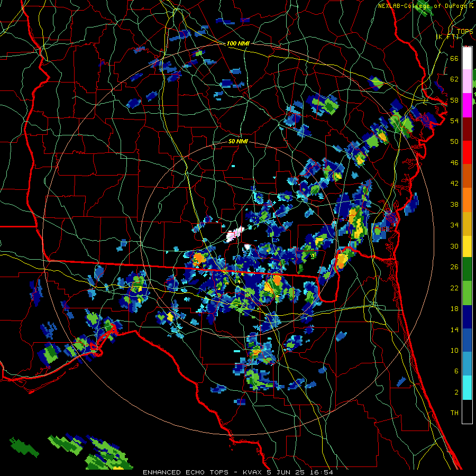Click the "5 JUN 25" date in the caption

click(x=287, y=472)
